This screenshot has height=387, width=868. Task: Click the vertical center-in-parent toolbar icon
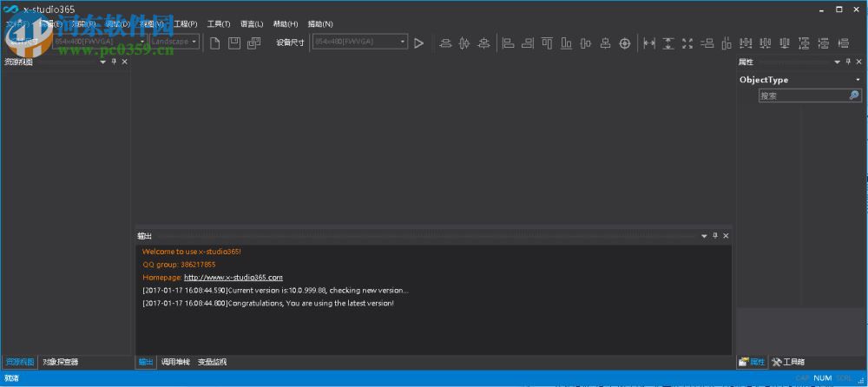click(x=464, y=43)
